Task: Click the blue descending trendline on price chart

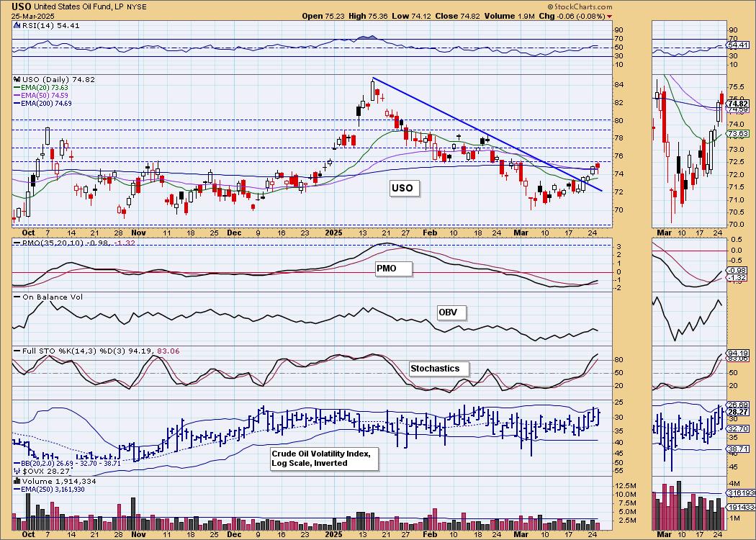Action: tap(487, 135)
